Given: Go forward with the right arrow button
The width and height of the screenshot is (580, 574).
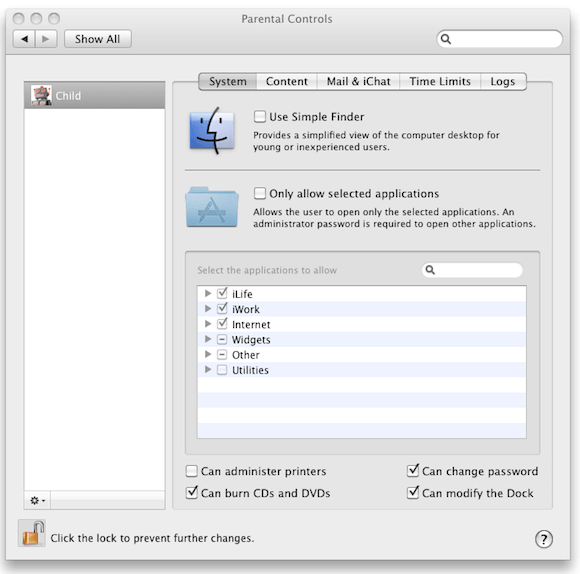Looking at the screenshot, I should (46, 39).
